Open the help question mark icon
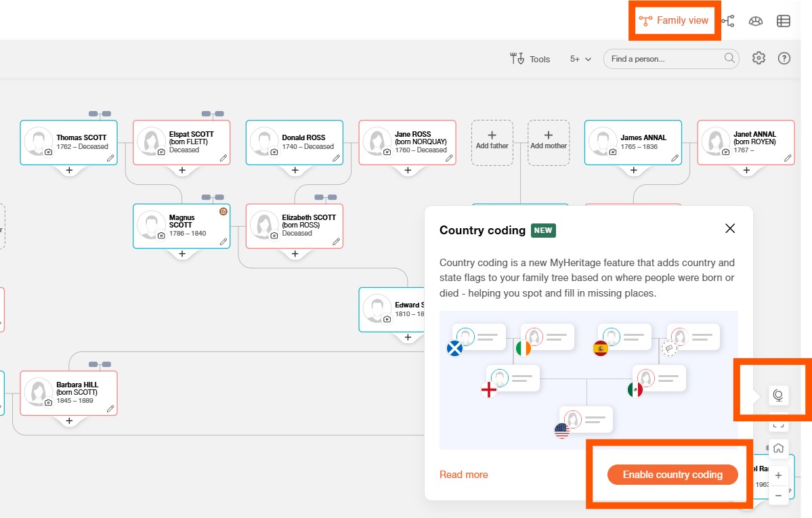 [784, 58]
